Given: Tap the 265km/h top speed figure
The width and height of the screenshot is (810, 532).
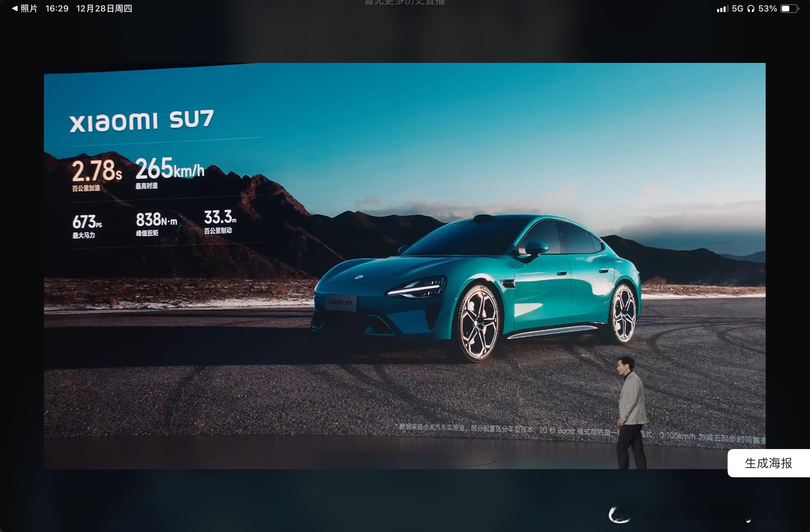Looking at the screenshot, I should pyautogui.click(x=169, y=168).
